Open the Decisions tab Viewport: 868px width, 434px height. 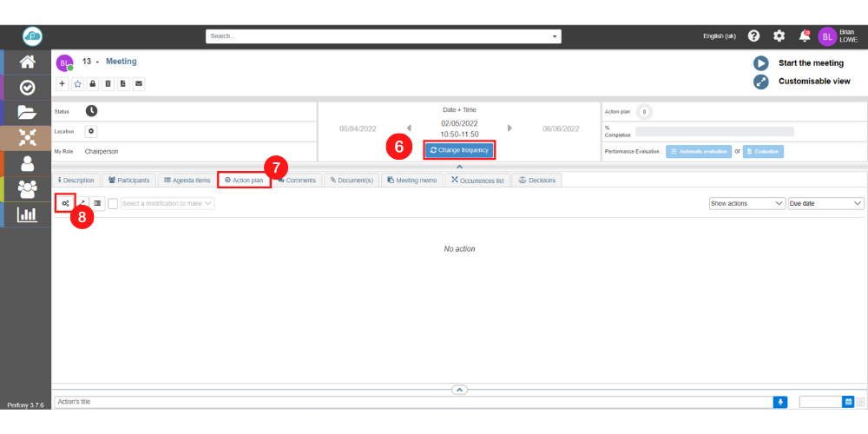point(536,180)
